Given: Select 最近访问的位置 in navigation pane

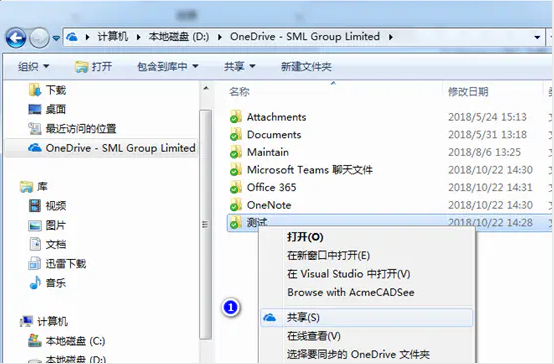Looking at the screenshot, I should 81,129.
